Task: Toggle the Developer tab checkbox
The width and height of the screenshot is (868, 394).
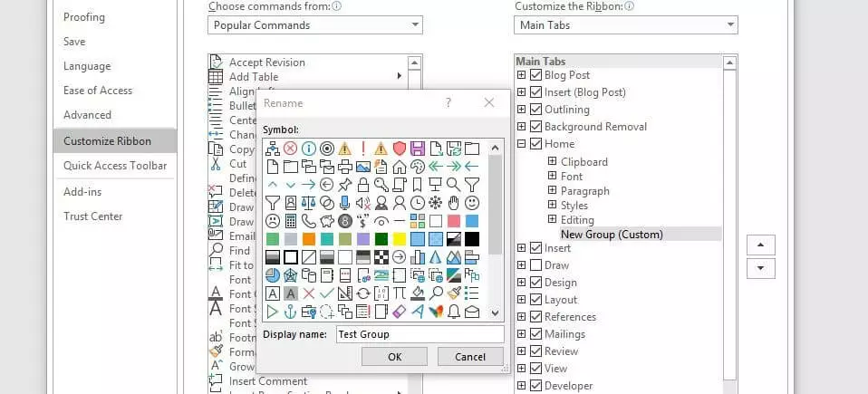Action: [535, 386]
